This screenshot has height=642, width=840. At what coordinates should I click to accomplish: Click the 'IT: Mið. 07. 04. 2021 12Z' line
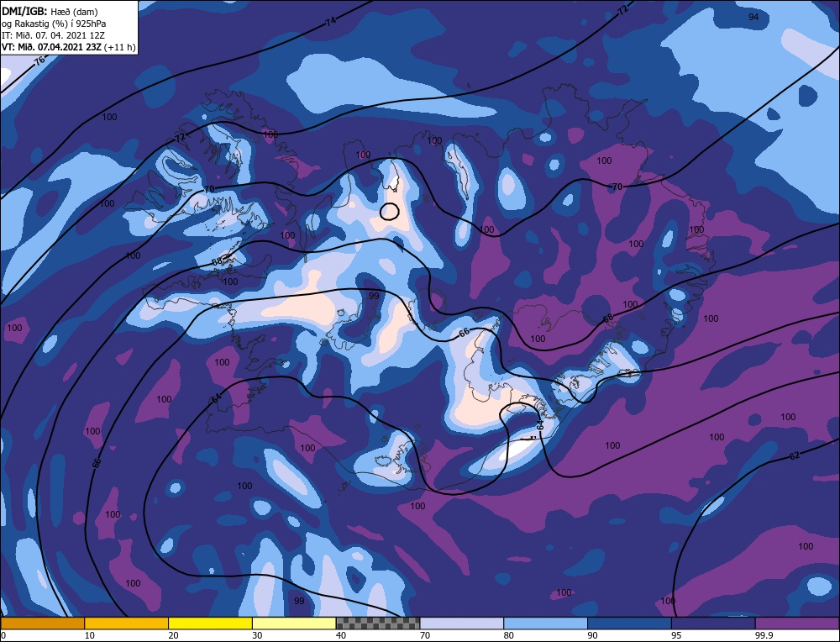[x=53, y=35]
